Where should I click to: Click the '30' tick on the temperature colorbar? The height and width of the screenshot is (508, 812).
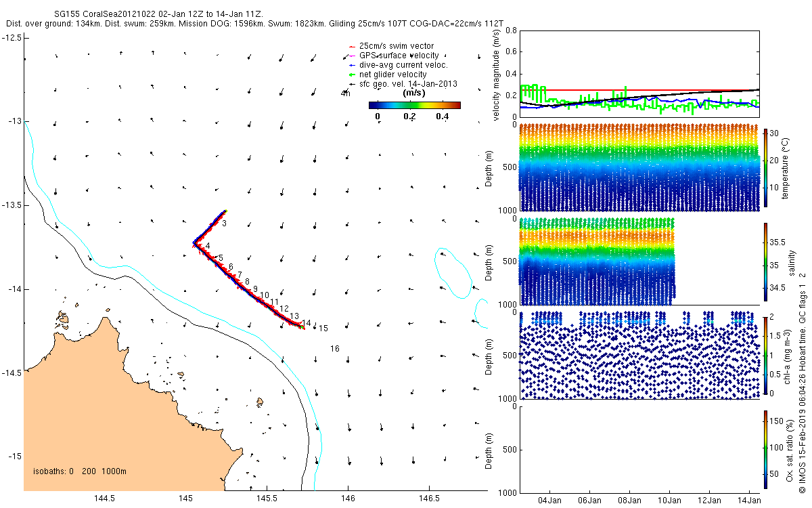click(775, 133)
